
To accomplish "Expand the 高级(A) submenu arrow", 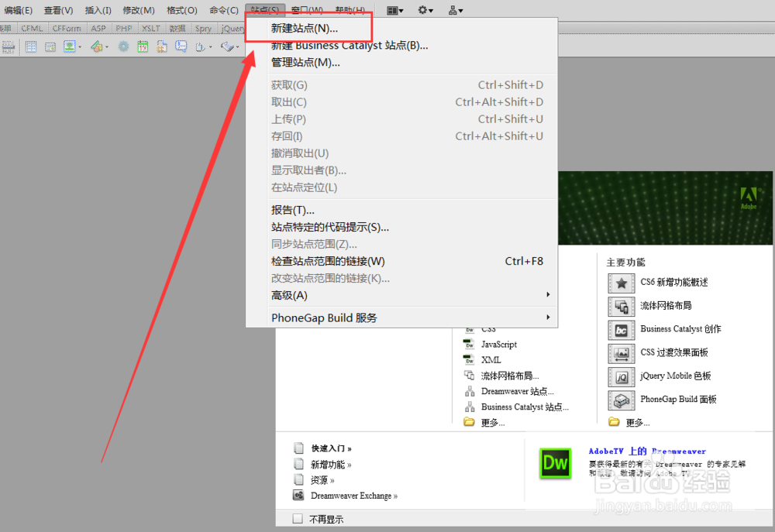I will tap(548, 294).
